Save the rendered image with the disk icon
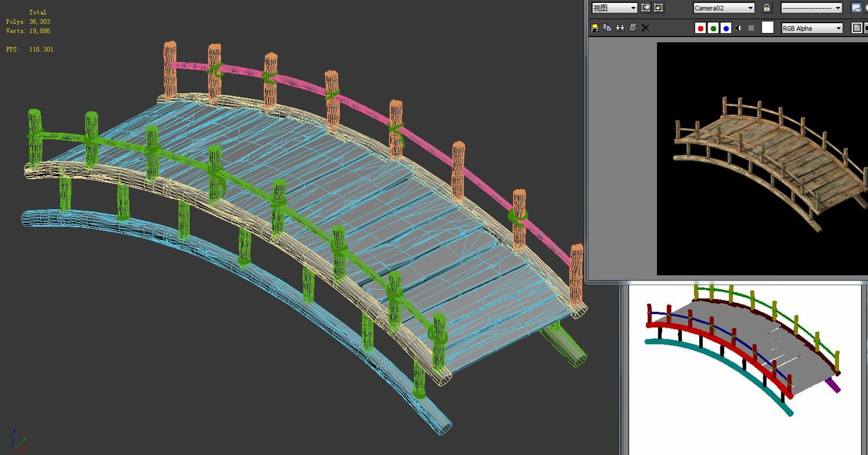868x455 pixels. 594,27
